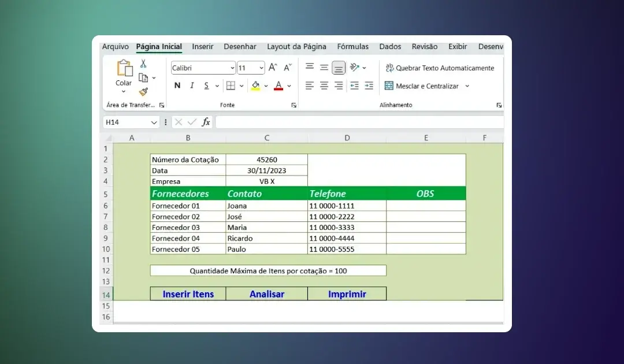Screen dimensions: 624x364
Task: Click the Imprimir button on the sheet
Action: coord(347,294)
